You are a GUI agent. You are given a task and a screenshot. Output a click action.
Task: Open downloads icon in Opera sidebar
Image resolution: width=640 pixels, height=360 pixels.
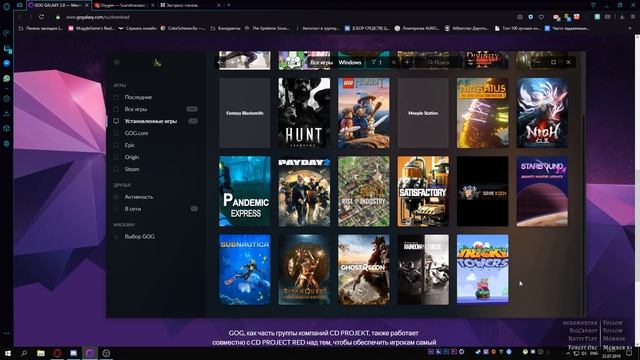pyautogui.click(x=7, y=113)
